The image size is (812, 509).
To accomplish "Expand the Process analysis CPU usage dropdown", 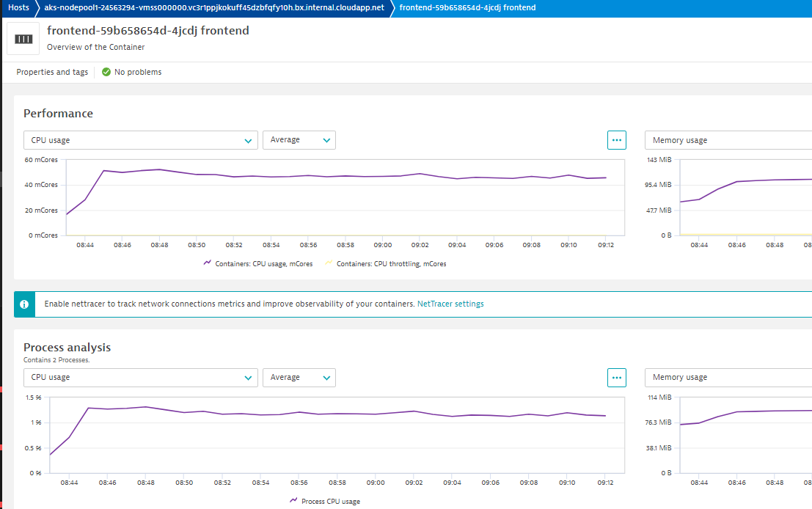I will tap(140, 377).
